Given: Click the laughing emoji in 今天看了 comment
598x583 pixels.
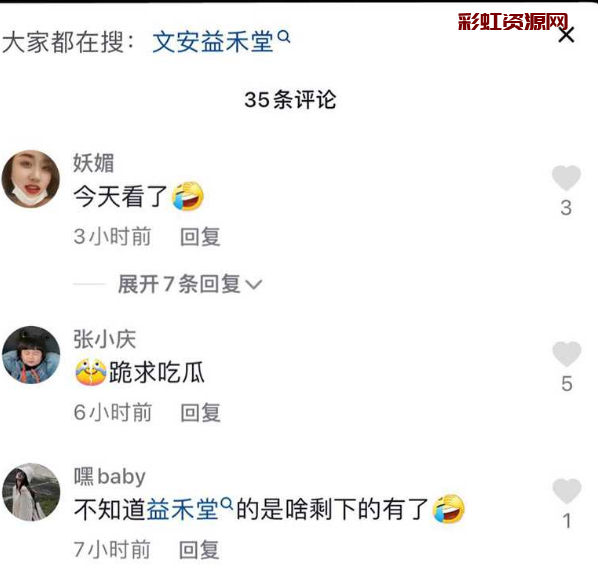Looking at the screenshot, I should click(x=188, y=196).
